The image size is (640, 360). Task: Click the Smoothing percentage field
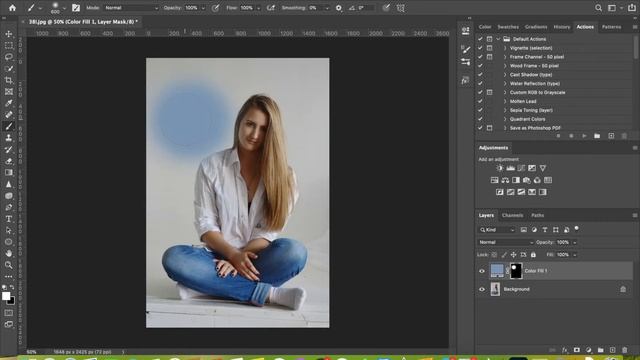pyautogui.click(x=316, y=8)
